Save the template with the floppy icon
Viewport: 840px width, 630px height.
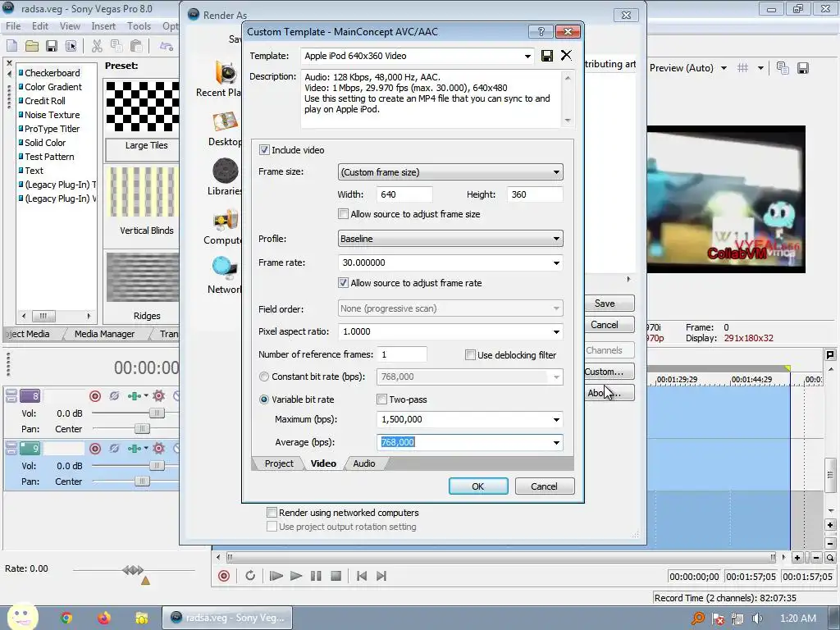(546, 56)
